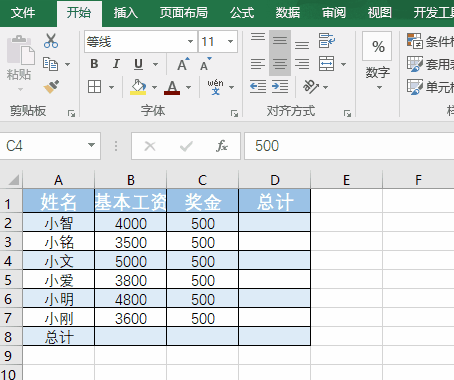Cancel entry with the X in formula bar
Image resolution: width=454 pixels, height=380 pixels.
tap(150, 146)
